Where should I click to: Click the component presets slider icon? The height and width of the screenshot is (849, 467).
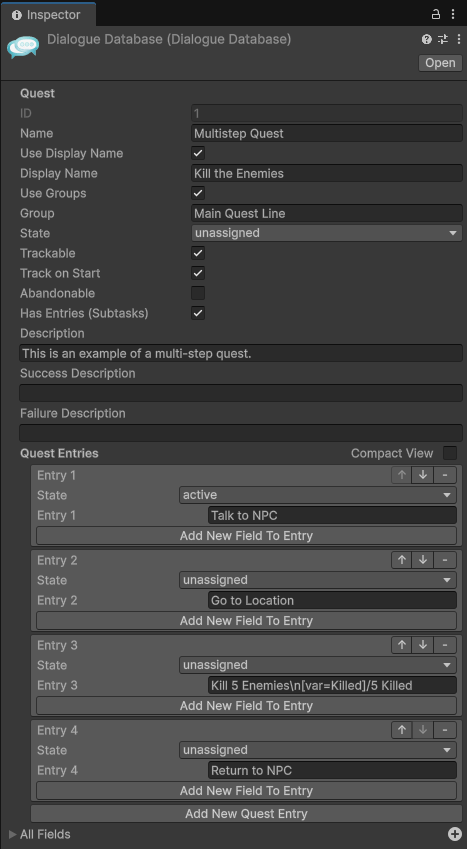point(443,39)
